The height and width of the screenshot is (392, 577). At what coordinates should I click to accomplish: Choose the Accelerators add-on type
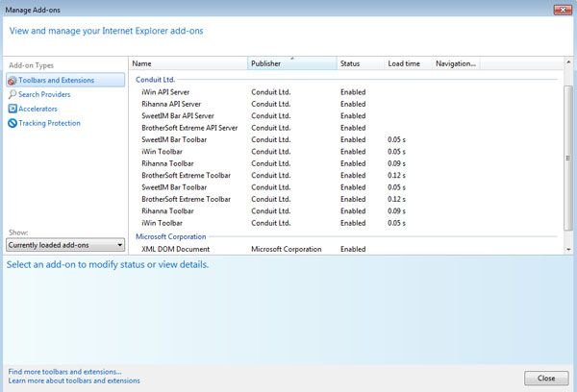pyautogui.click(x=38, y=109)
